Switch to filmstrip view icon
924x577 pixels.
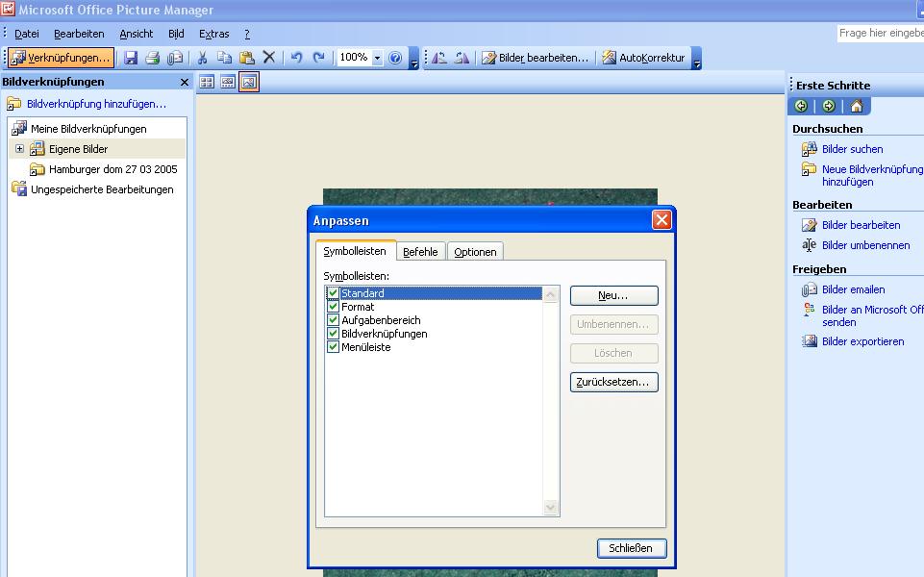tap(228, 83)
